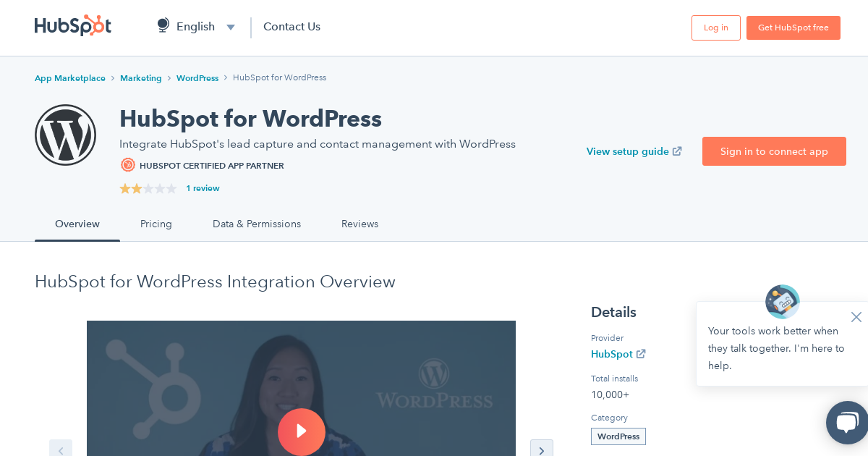
Task: Expand the English language dropdown arrow
Action: [231, 28]
